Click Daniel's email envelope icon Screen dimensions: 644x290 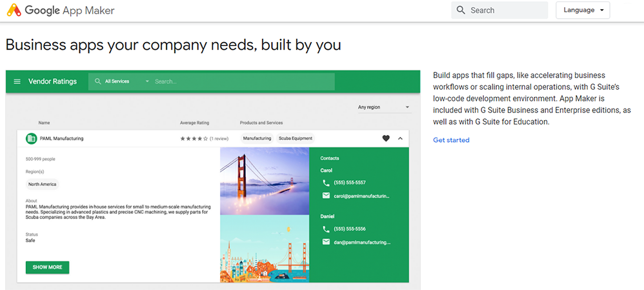[x=326, y=242]
